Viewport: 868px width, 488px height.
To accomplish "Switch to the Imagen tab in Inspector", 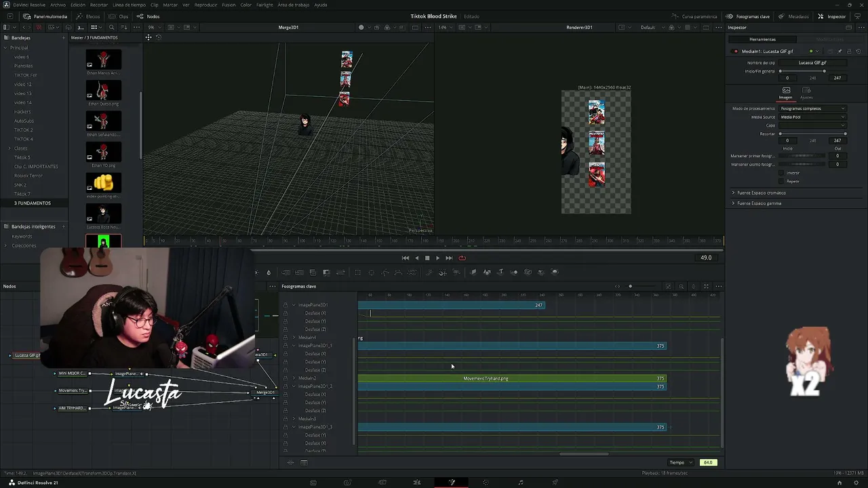I will pos(786,93).
